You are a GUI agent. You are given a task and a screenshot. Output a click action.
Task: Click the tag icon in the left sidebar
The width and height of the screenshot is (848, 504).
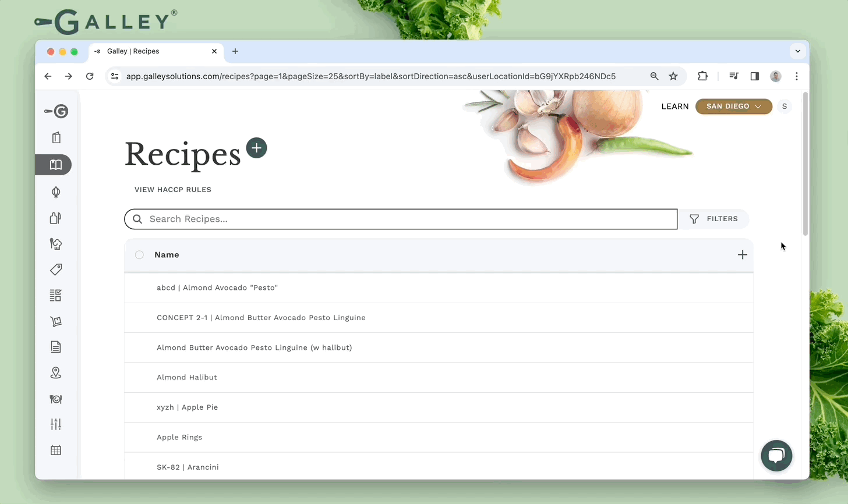click(55, 269)
